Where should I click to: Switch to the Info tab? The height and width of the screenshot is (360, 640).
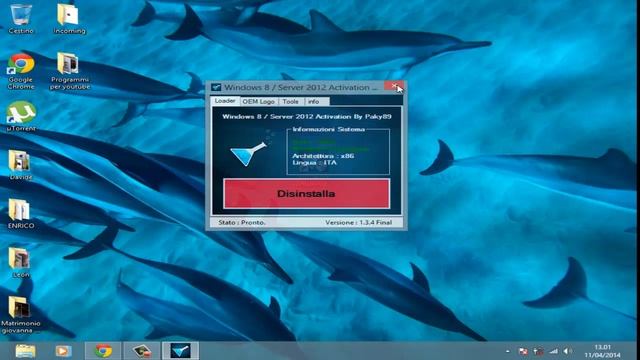click(313, 101)
